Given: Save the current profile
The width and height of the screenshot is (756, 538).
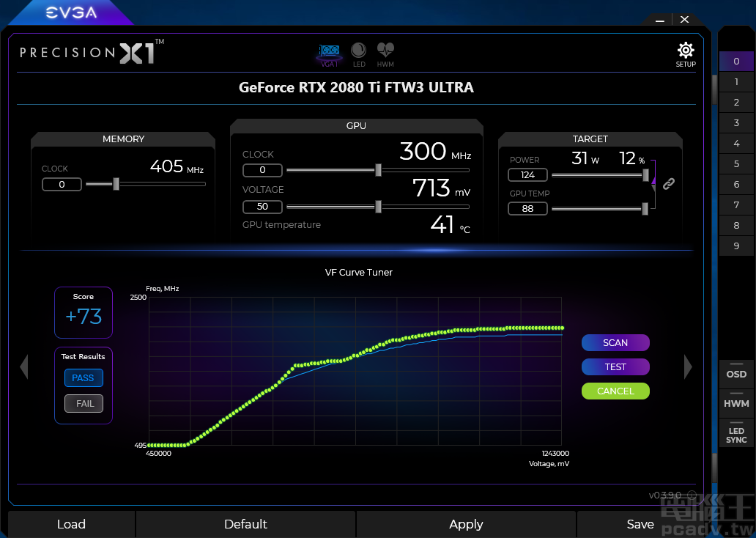Looking at the screenshot, I should [640, 524].
